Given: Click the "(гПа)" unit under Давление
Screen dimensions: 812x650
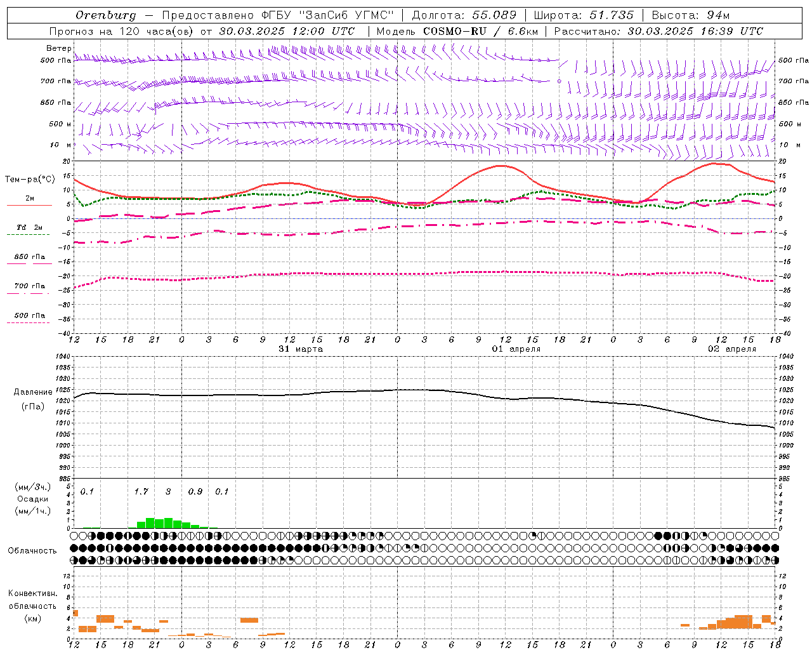Looking at the screenshot, I should tap(33, 407).
